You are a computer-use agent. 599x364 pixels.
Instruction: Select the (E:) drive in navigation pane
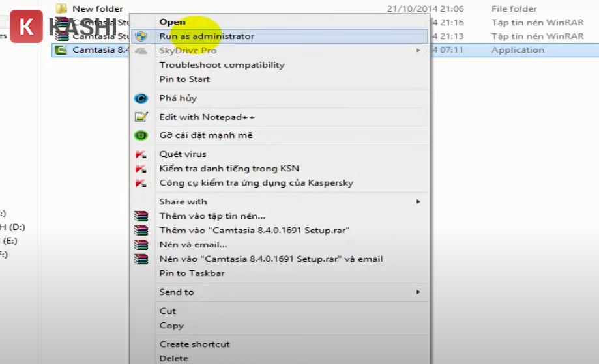click(10, 241)
